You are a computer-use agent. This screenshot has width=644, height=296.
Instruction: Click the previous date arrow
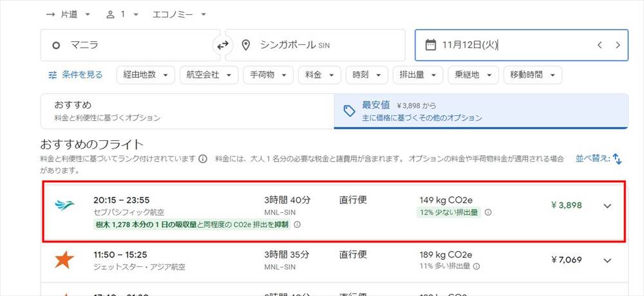[600, 45]
